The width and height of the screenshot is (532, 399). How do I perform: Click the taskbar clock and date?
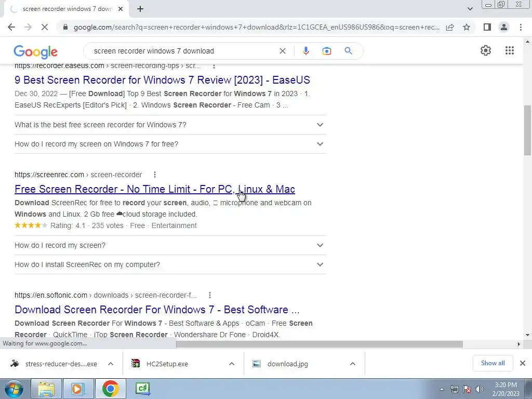[506, 389]
